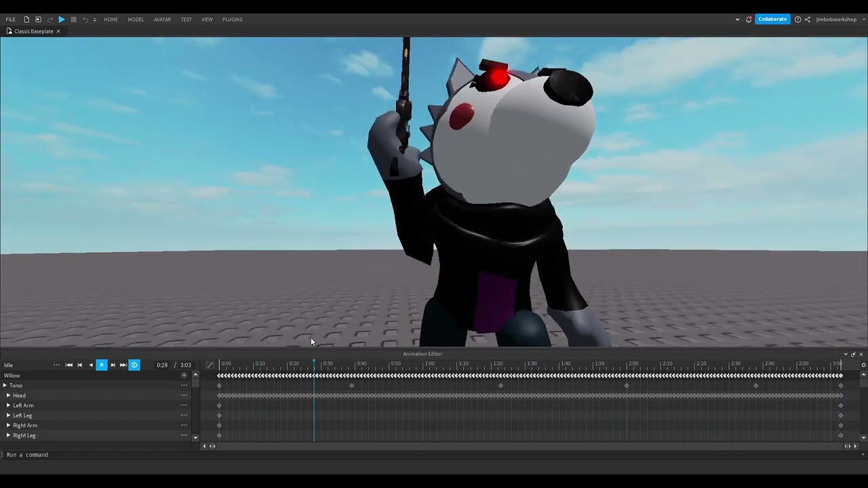
Task: Go to next keyframe
Action: (x=113, y=365)
